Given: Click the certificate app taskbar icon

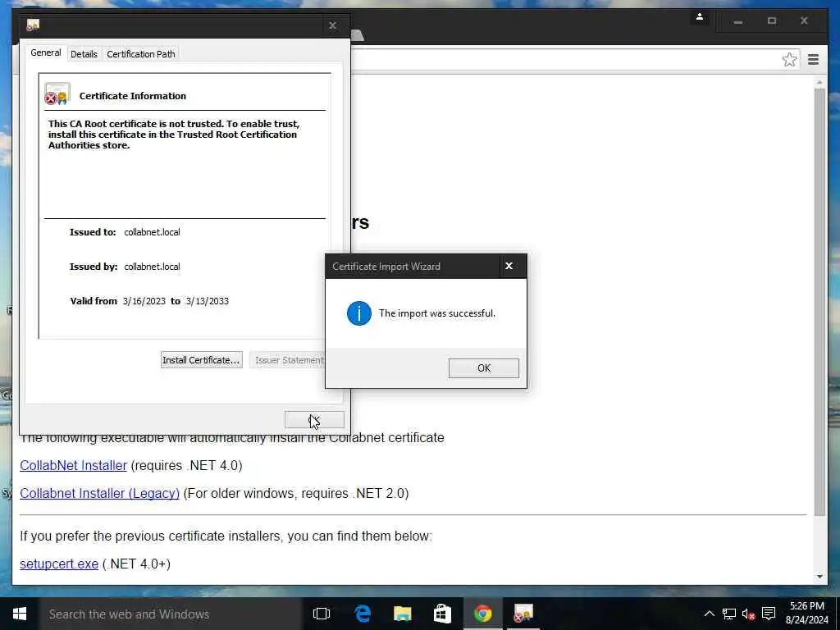Looking at the screenshot, I should [523, 614].
